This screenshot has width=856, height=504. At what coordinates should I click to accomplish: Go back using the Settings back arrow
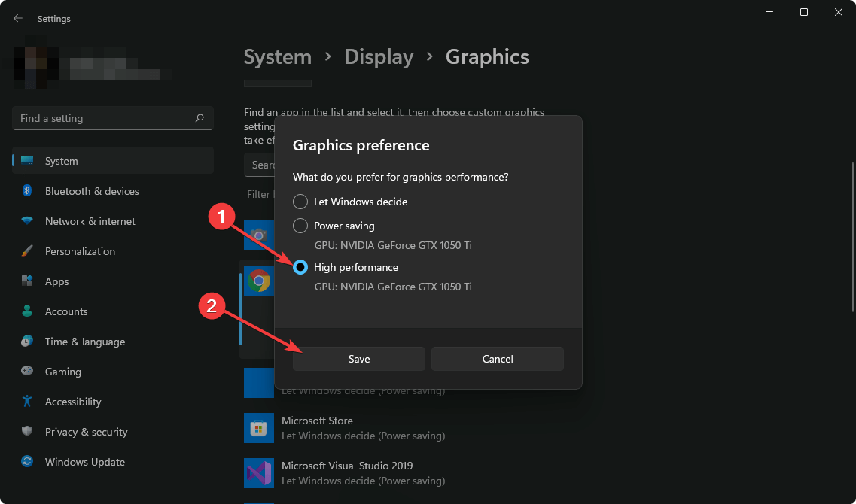[18, 19]
